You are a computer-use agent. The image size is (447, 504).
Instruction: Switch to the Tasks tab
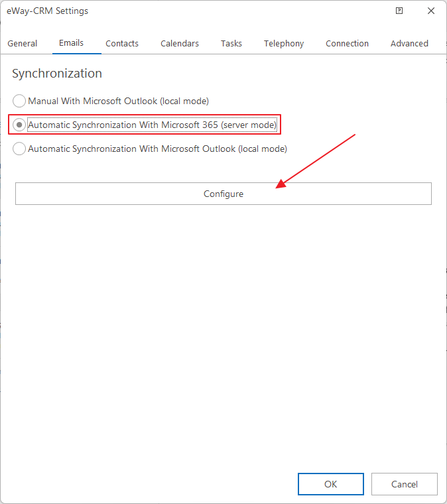[x=231, y=43]
